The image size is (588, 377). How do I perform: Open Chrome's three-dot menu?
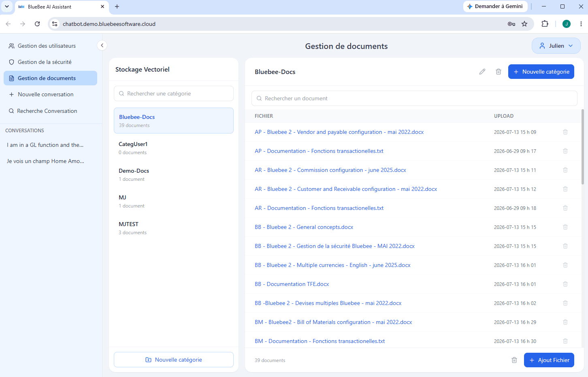pos(581,24)
